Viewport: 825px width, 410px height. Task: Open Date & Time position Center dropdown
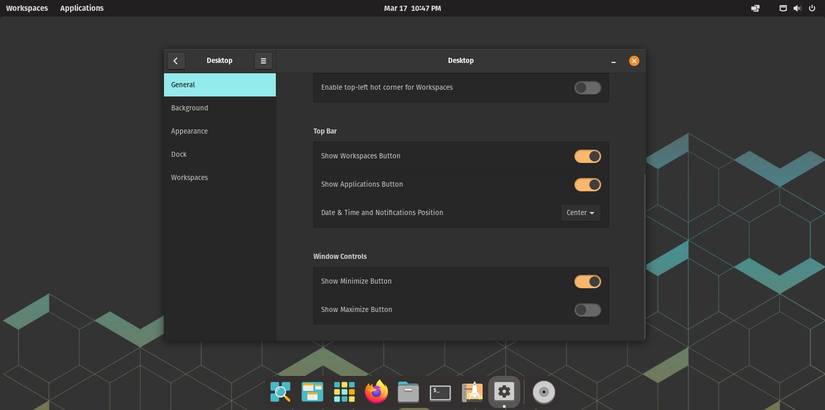[x=580, y=213]
